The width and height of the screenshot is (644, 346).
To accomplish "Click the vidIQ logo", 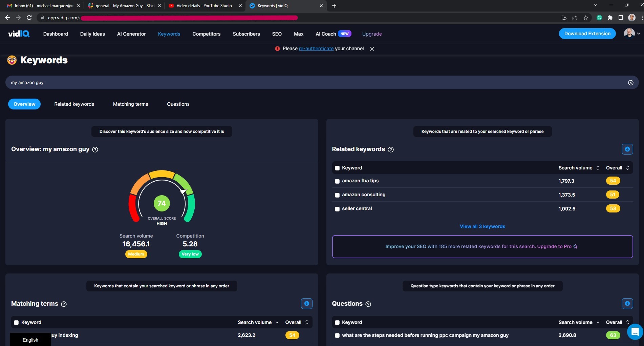I will click(x=19, y=34).
